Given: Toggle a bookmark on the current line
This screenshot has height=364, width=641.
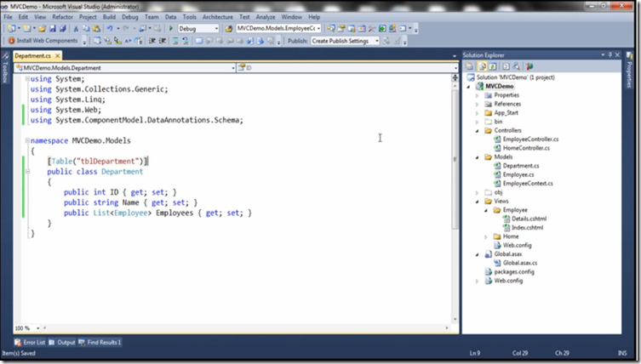Looking at the screenshot, I should [x=198, y=41].
